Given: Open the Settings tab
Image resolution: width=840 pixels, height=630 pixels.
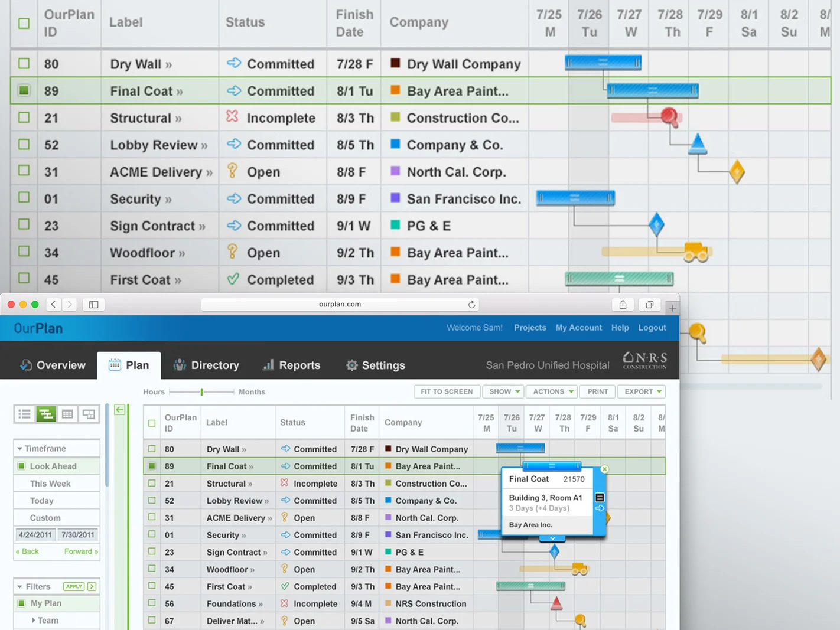Looking at the screenshot, I should coord(376,365).
